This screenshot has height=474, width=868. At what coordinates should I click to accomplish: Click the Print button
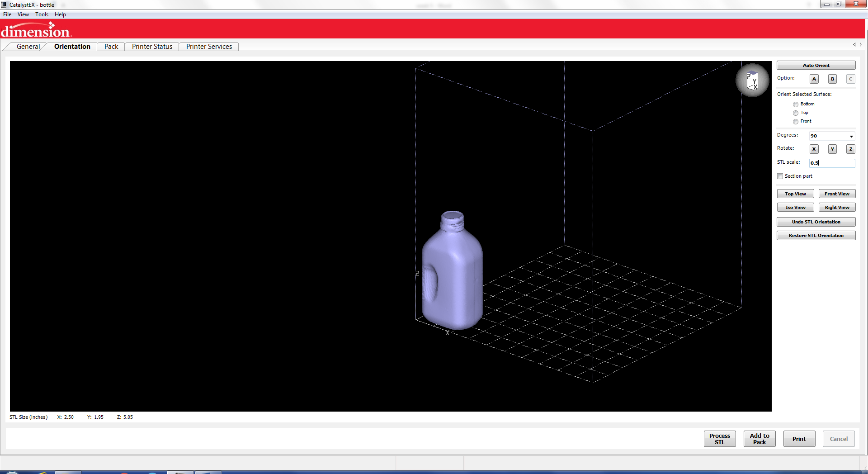coord(799,439)
